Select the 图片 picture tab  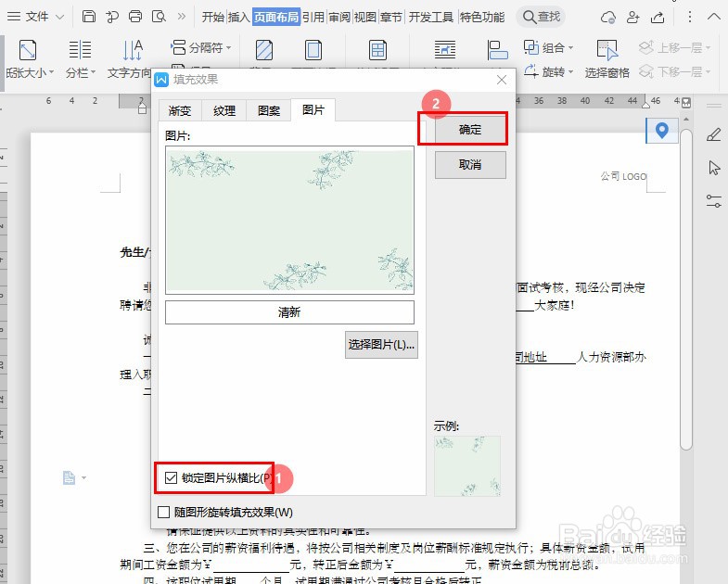(313, 110)
